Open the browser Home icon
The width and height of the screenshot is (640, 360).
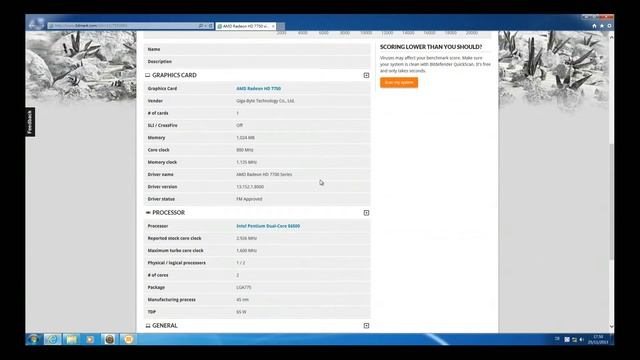click(x=594, y=26)
